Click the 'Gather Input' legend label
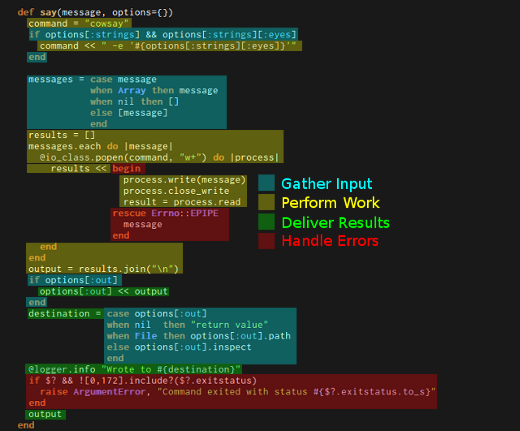 click(327, 184)
